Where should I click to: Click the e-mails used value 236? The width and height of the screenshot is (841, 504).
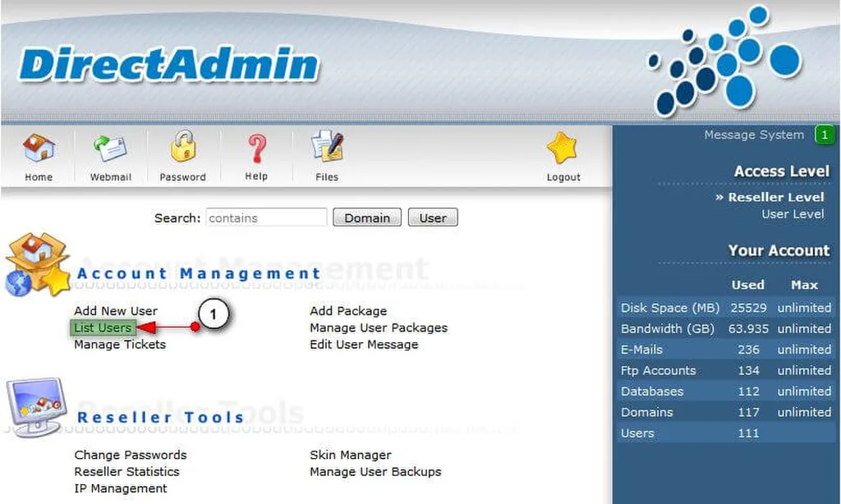coord(748,349)
